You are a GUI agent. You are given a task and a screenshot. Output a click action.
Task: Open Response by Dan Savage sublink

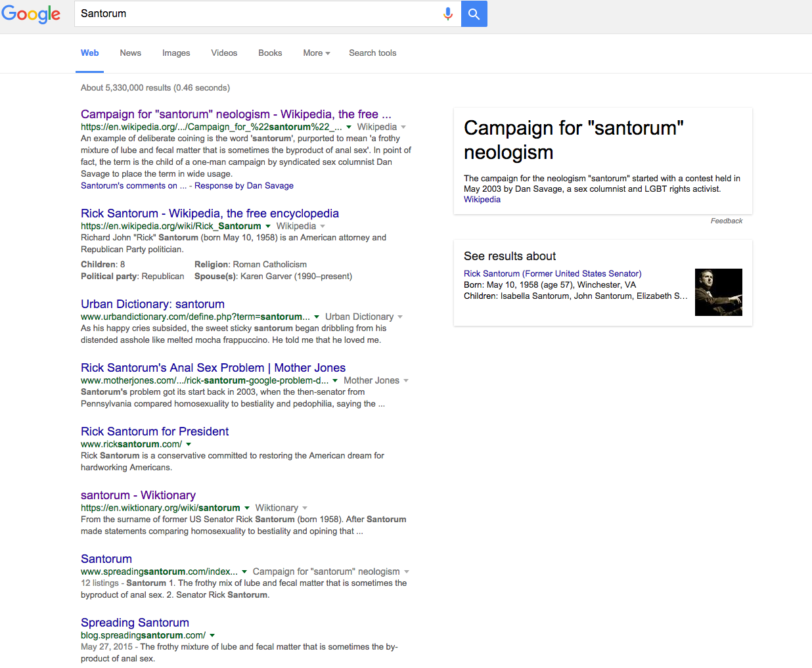244,186
